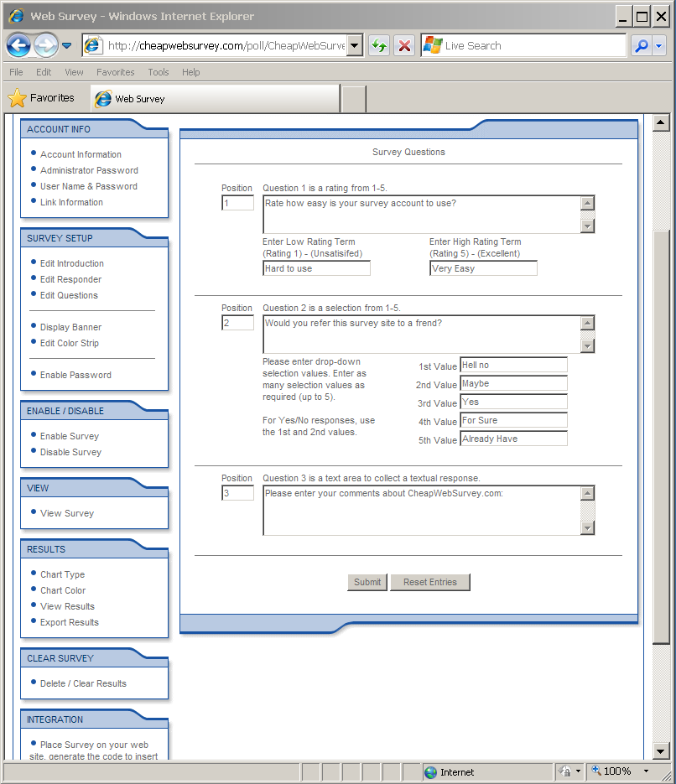676x784 pixels.
Task: Click the browser Forward arrow button
Action: pos(45,45)
